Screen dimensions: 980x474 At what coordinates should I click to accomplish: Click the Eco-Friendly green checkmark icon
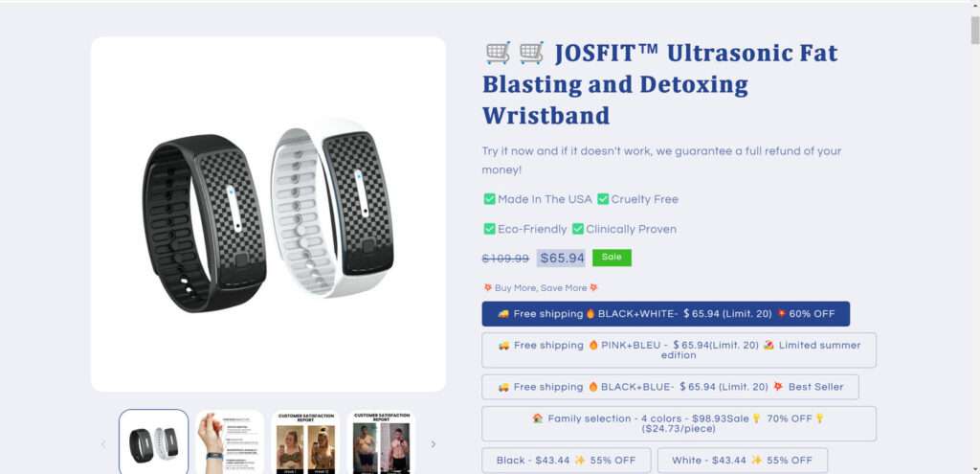(489, 229)
